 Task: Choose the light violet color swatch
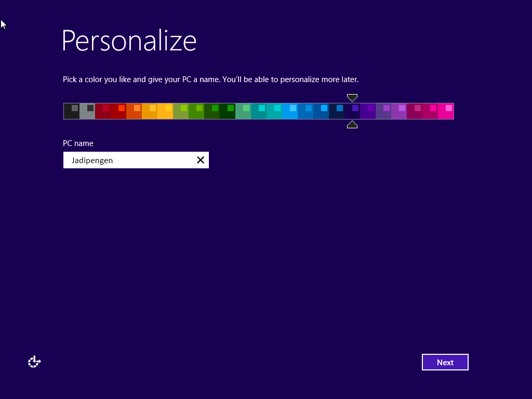[399, 111]
